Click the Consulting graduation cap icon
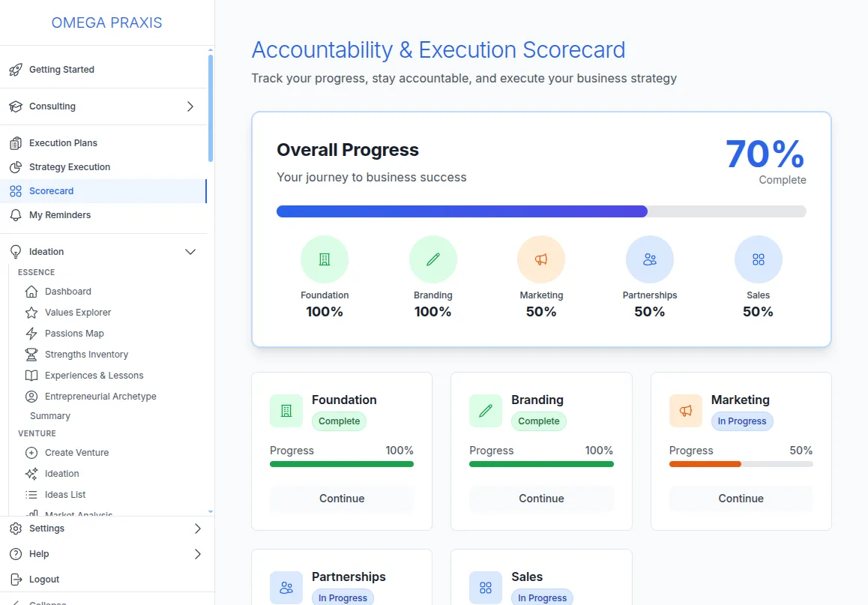The width and height of the screenshot is (868, 605). [x=16, y=106]
